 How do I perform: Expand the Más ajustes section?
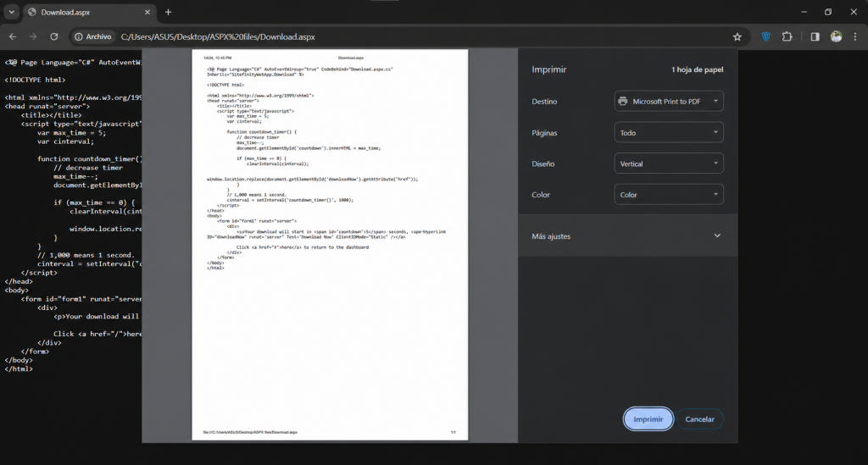(627, 236)
